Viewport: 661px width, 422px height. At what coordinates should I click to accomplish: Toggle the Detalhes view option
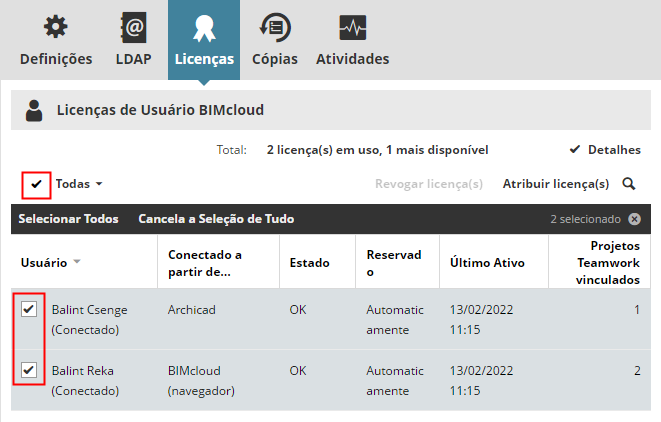(x=604, y=150)
